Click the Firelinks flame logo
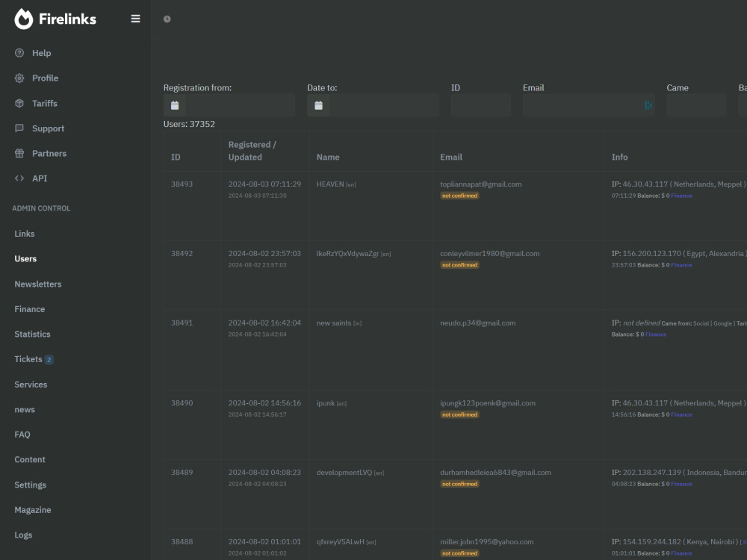 coord(23,19)
